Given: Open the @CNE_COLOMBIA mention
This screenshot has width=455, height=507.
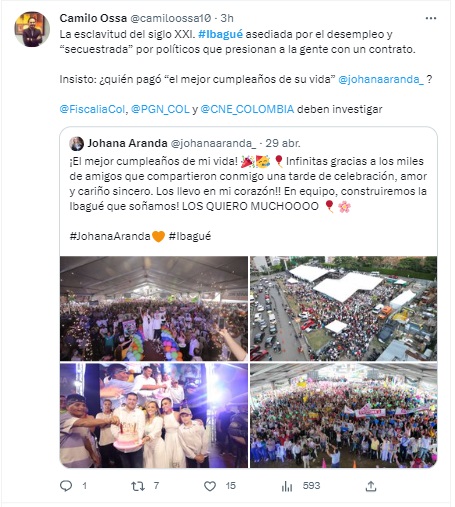Looking at the screenshot, I should tap(247, 109).
